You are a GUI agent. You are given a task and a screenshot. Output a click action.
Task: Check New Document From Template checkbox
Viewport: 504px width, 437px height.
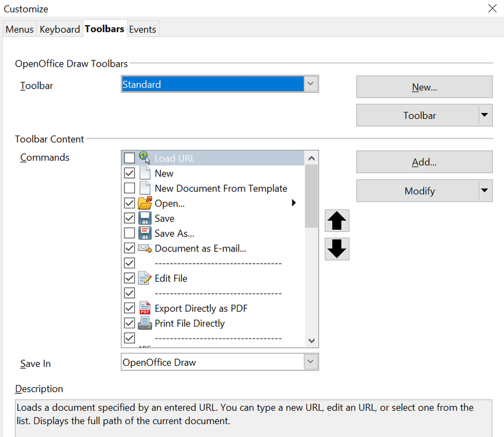(x=129, y=188)
